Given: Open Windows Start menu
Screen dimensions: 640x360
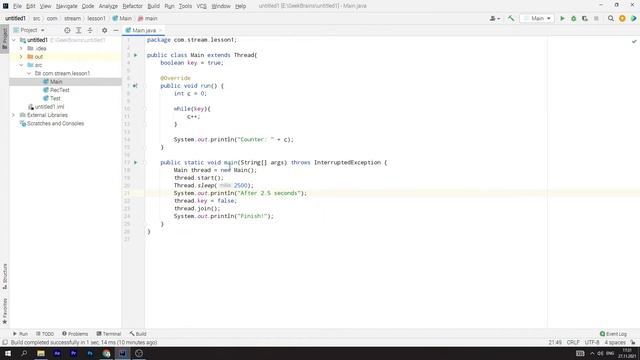Looking at the screenshot, I should 8,353.
